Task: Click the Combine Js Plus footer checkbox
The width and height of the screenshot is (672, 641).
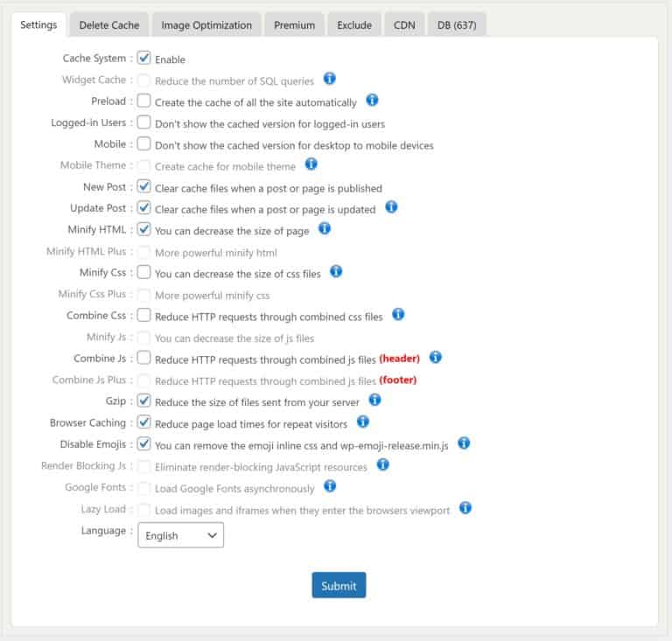Action: (x=144, y=380)
